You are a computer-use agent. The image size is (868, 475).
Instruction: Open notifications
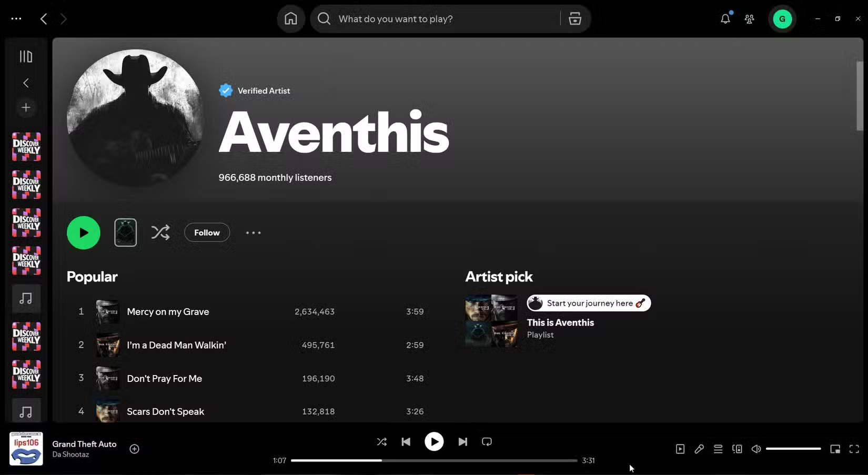point(725,18)
